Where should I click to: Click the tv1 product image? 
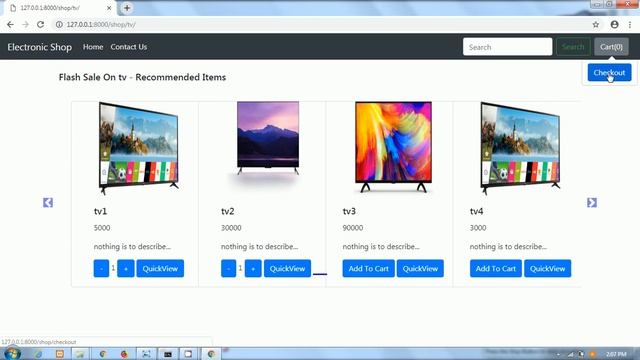(139, 148)
